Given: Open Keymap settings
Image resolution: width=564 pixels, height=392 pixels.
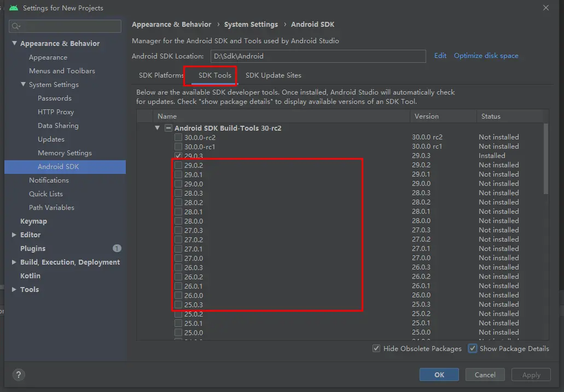Looking at the screenshot, I should point(33,221).
